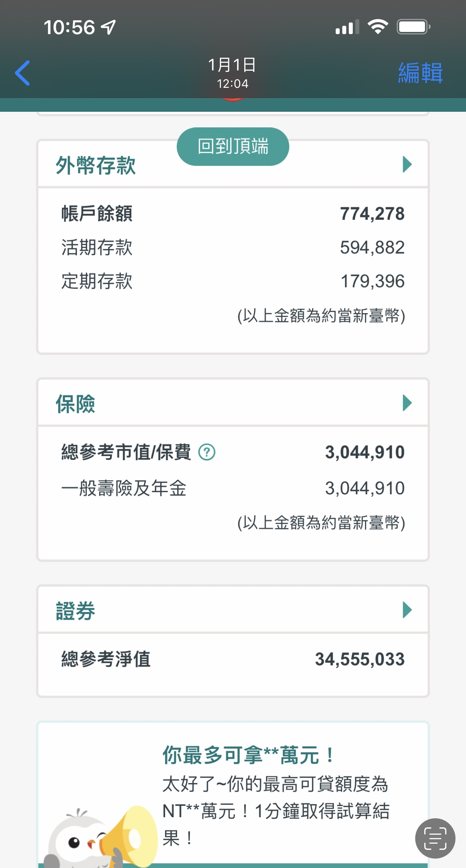
Task: Tap the help question mark beside 總參考市值/保費
Action: [x=207, y=452]
